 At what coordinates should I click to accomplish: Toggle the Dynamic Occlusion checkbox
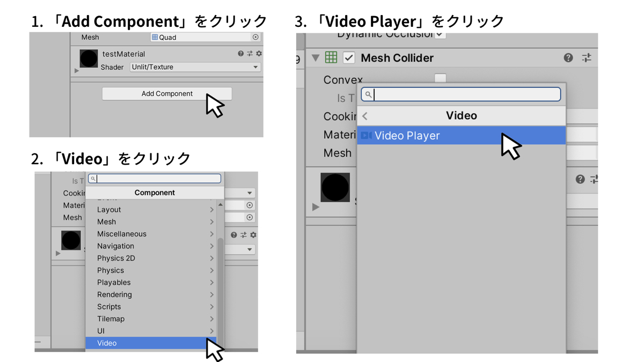[x=440, y=34]
